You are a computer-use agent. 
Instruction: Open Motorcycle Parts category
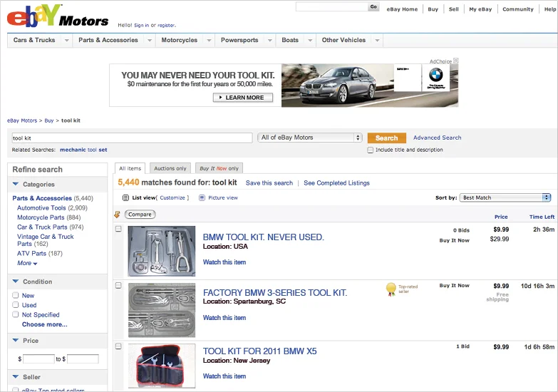click(41, 217)
